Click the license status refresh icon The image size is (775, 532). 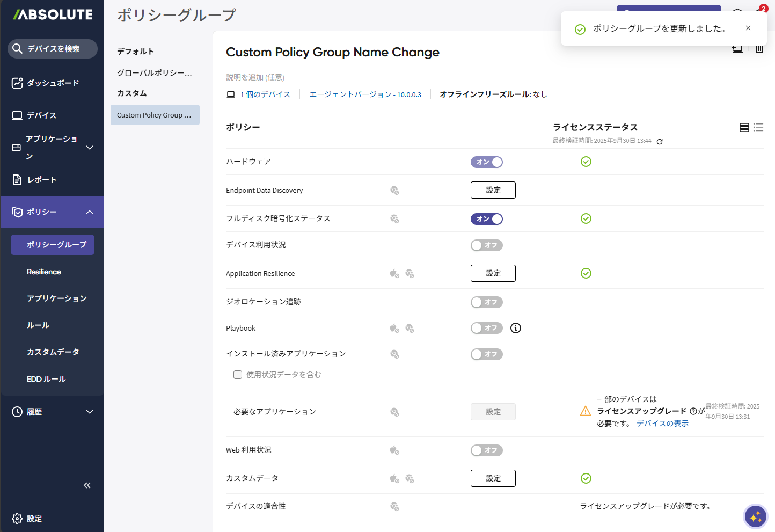click(x=660, y=142)
